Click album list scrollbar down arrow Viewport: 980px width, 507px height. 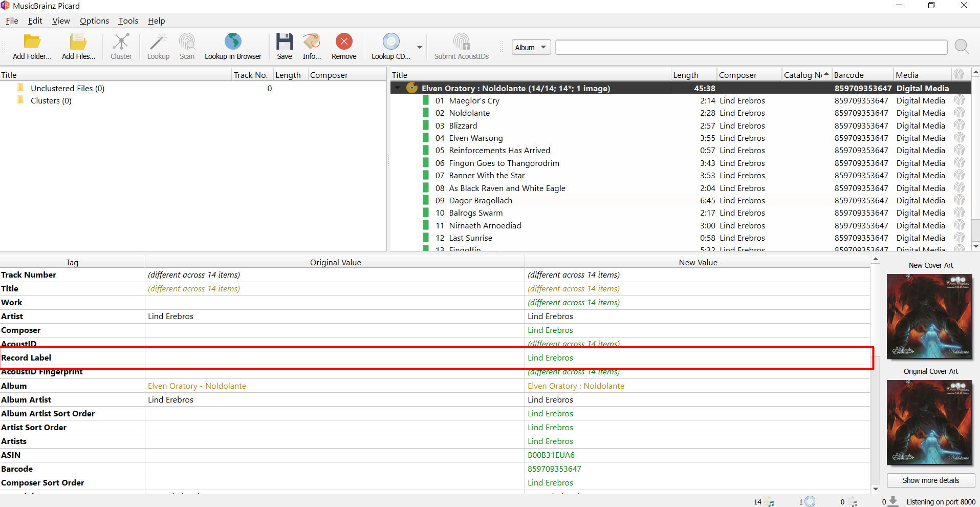pyautogui.click(x=975, y=246)
